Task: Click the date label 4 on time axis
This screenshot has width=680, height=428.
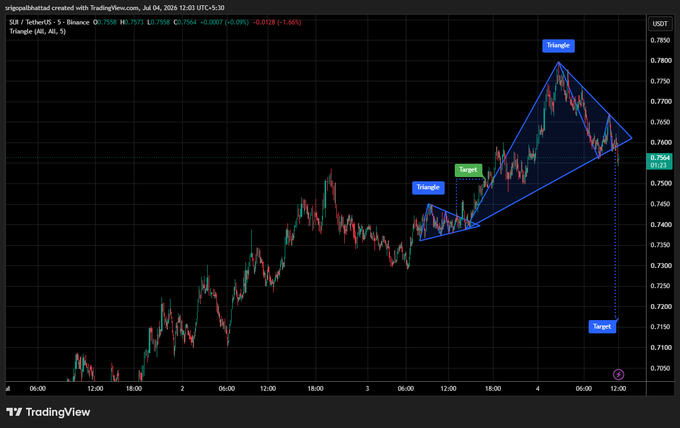Action: point(538,389)
